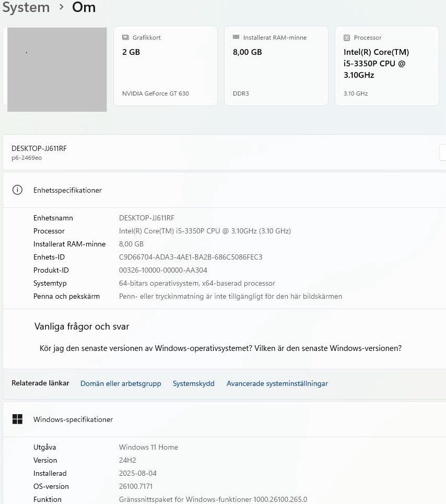Expand the Windows version question under Vanliga frågor
This screenshot has height=504, width=446.
pos(220,348)
